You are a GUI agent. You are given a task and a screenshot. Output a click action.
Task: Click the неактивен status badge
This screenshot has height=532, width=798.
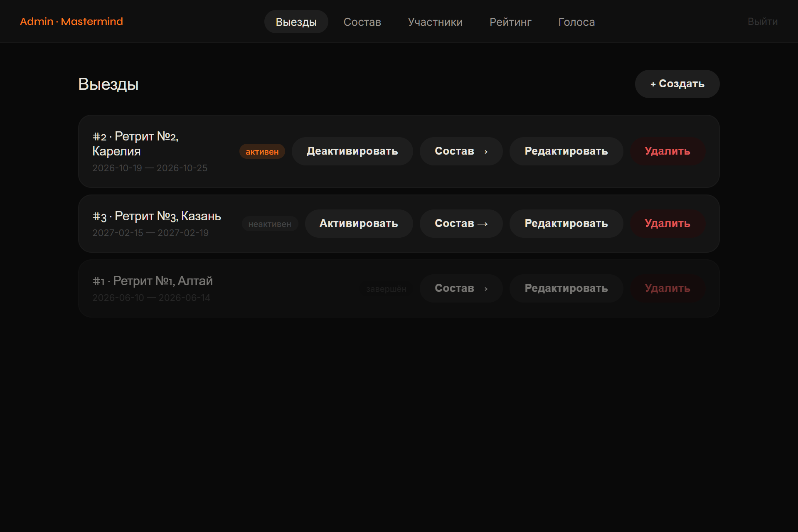270,224
